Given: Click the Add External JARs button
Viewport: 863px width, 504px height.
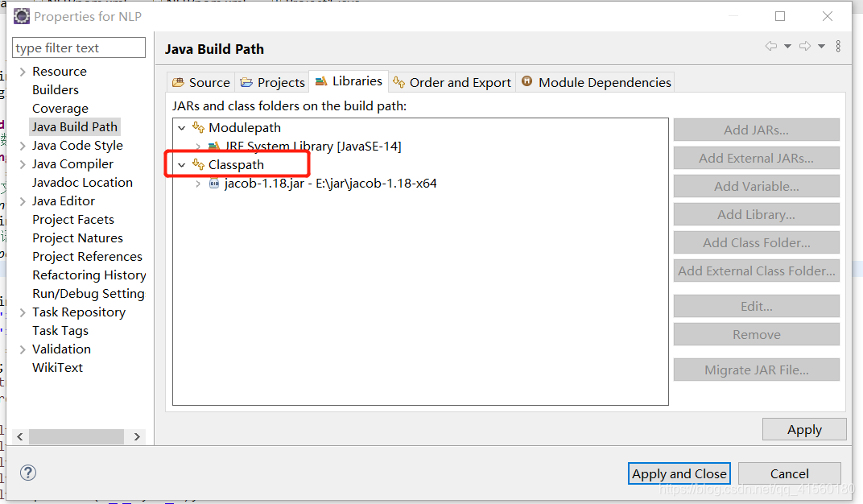Looking at the screenshot, I should point(756,158).
